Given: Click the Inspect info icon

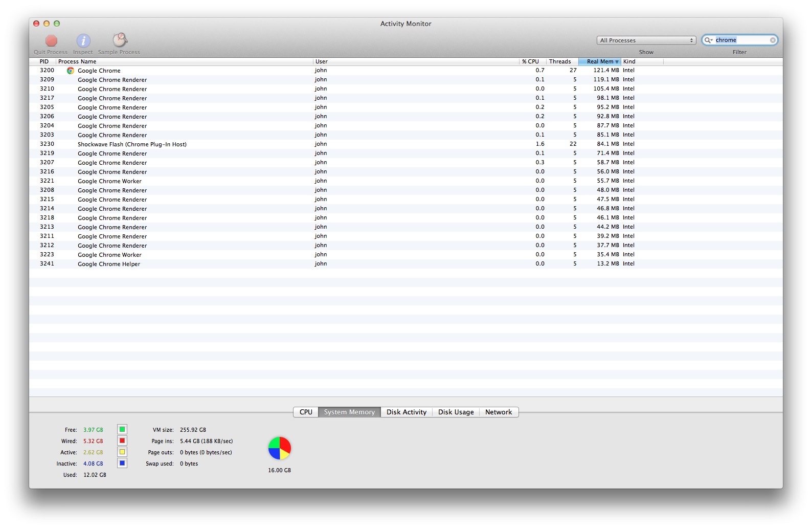Looking at the screenshot, I should point(83,40).
